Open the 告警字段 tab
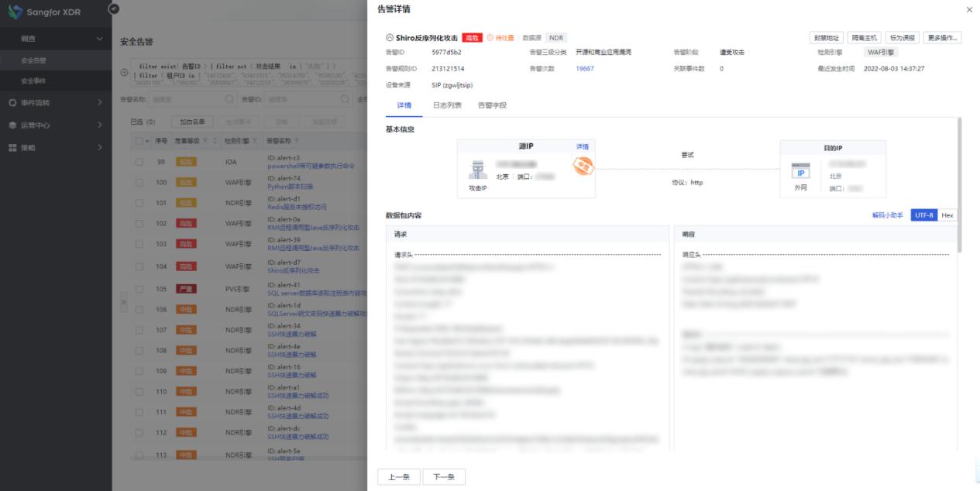This screenshot has height=491, width=980. point(492,105)
